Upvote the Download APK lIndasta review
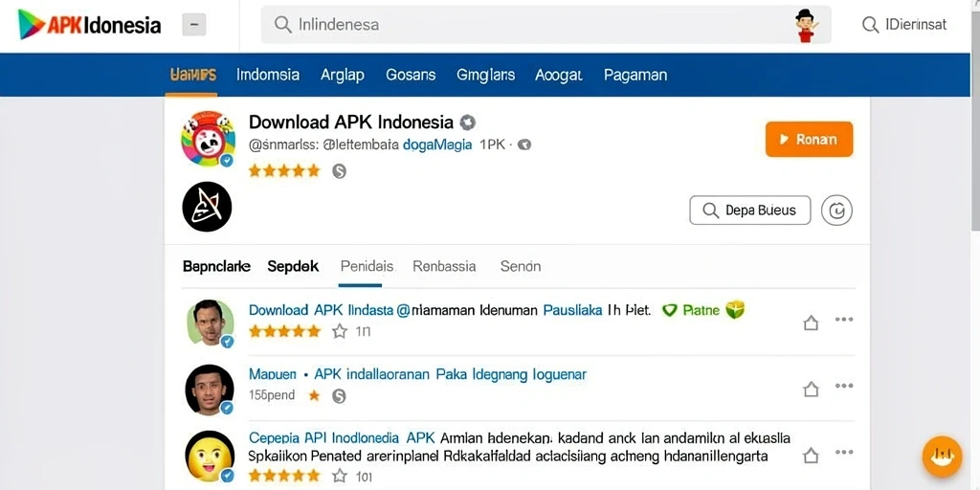This screenshot has height=490, width=980. point(811,323)
